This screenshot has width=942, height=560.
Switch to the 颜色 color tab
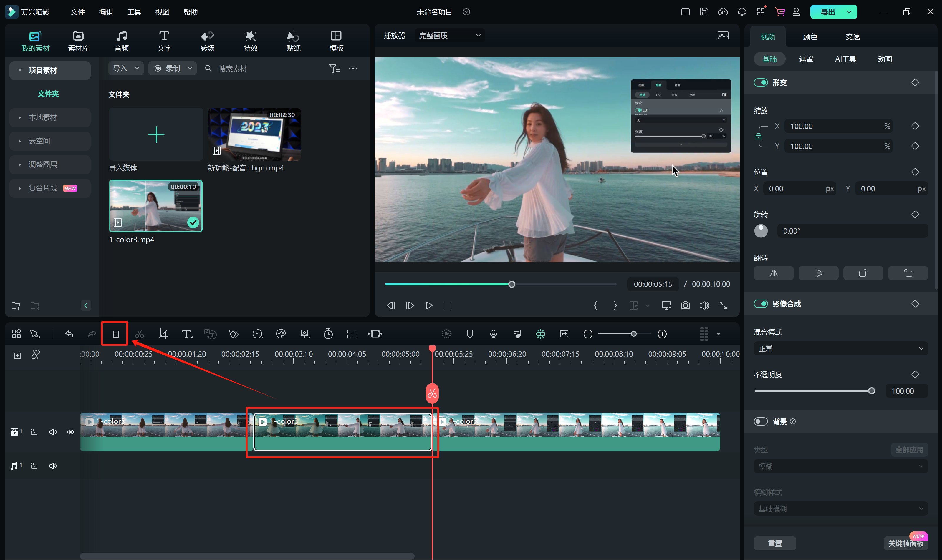pos(810,36)
